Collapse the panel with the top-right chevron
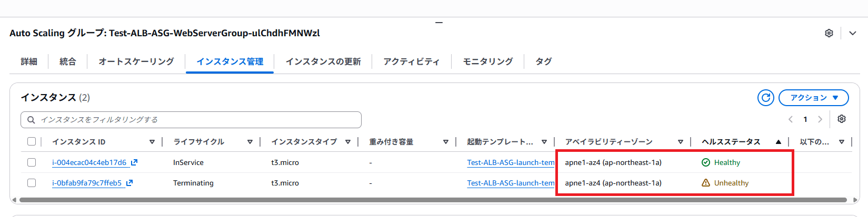The height and width of the screenshot is (217, 868). pyautogui.click(x=853, y=33)
